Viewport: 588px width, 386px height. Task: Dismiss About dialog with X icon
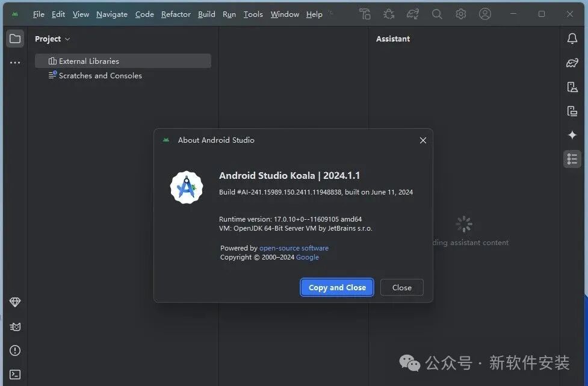click(423, 140)
